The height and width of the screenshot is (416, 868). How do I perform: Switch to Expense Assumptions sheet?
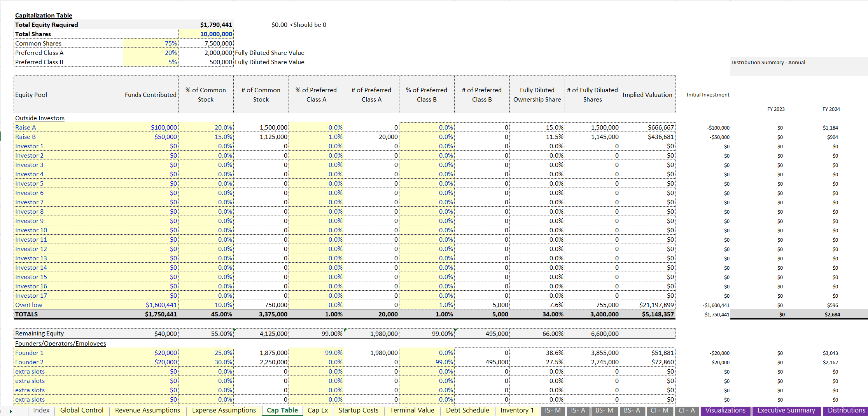click(x=224, y=411)
